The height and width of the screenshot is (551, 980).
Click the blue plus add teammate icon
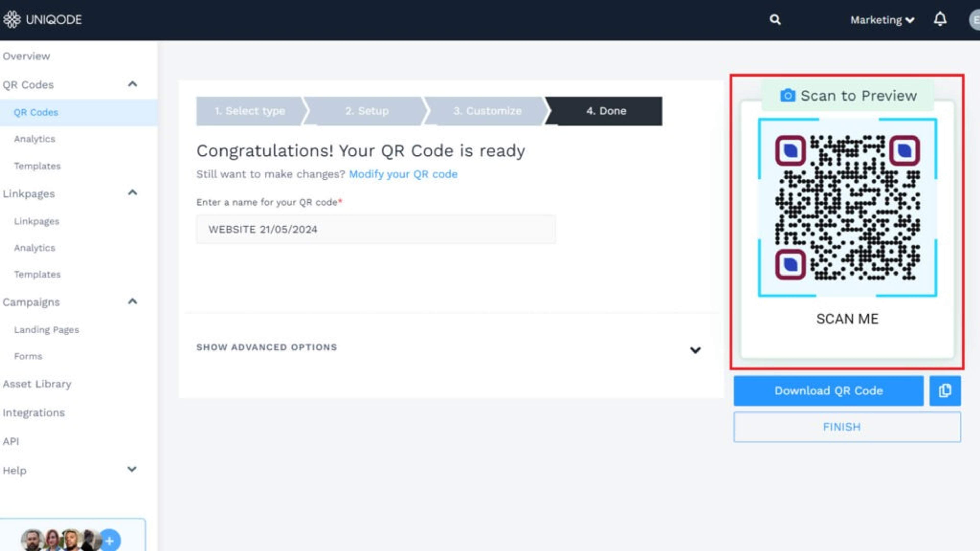110,540
